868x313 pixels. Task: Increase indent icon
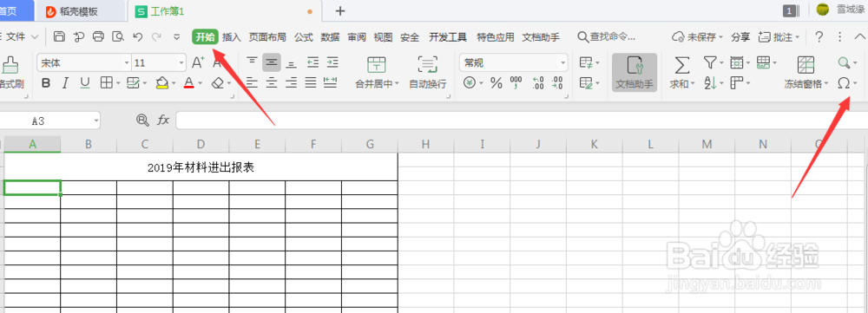332,62
